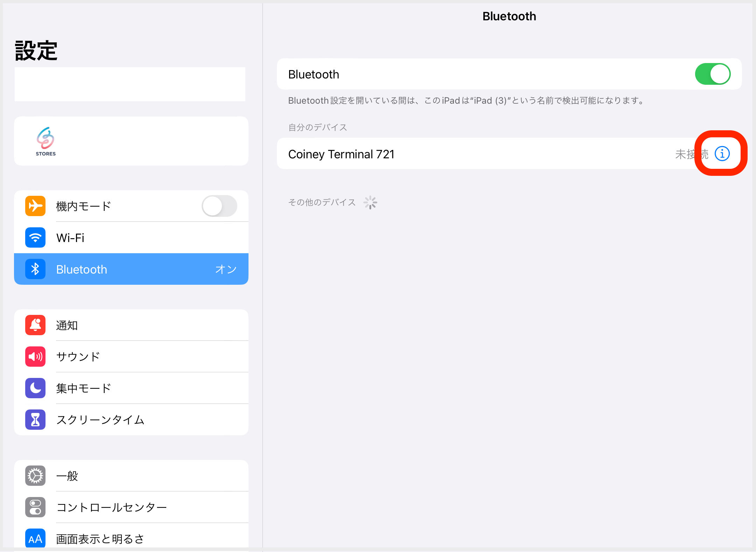This screenshot has width=756, height=552.
Task: Open the 一般 settings row
Action: tap(131, 476)
